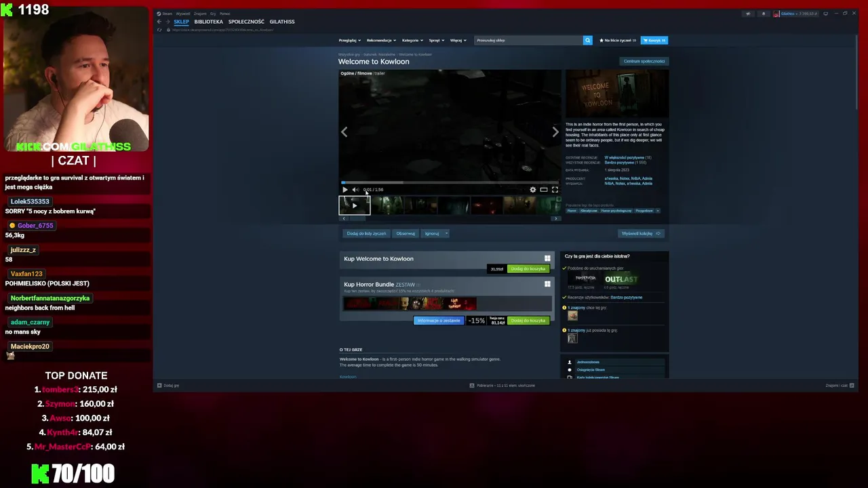The height and width of the screenshot is (488, 868).
Task: Open the Koszyk cart button
Action: 655,40
